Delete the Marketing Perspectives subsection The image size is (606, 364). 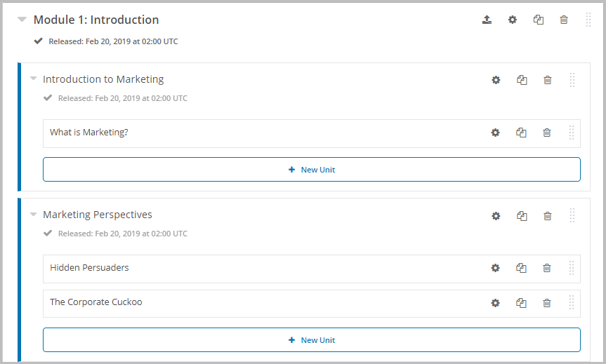548,216
